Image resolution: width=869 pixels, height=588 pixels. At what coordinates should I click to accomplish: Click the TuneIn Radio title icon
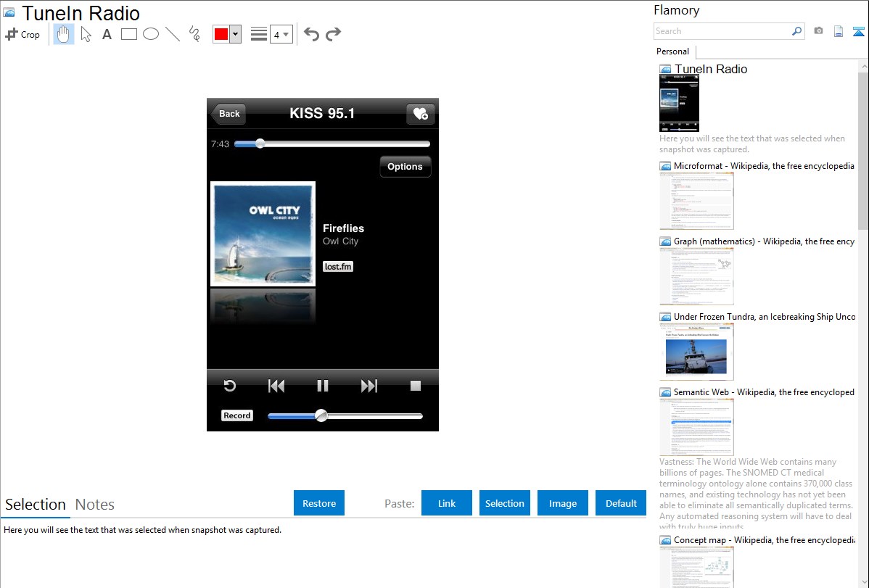tap(9, 12)
